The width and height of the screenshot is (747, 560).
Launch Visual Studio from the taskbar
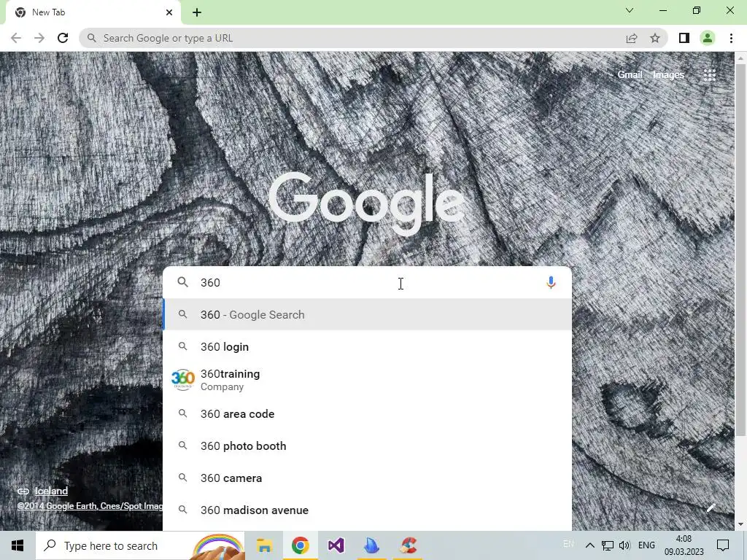(336, 545)
